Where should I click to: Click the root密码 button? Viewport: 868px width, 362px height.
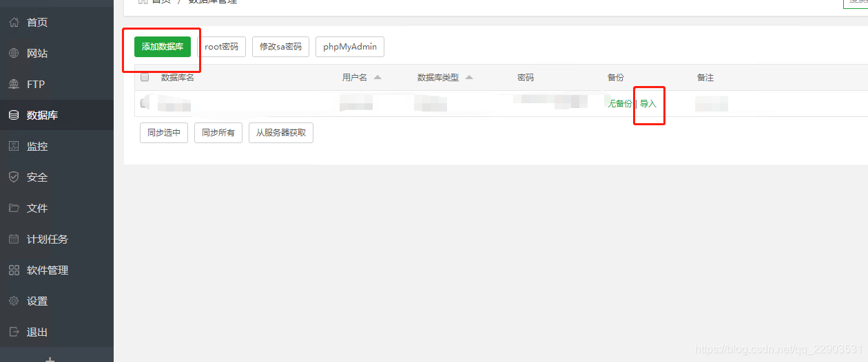click(x=221, y=47)
